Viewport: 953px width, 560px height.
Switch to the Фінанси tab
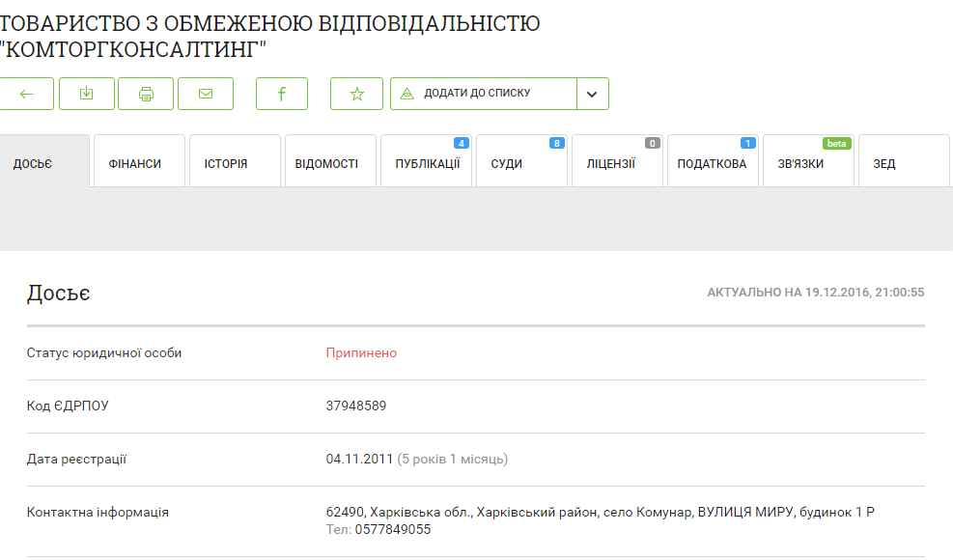[x=134, y=163]
